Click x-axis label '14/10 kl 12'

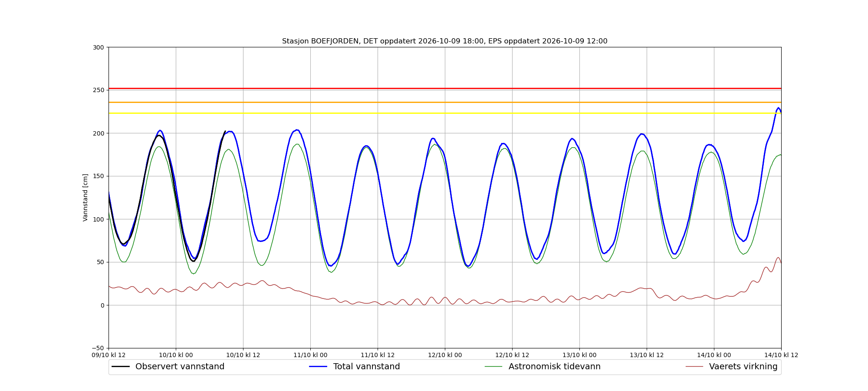coord(781,355)
